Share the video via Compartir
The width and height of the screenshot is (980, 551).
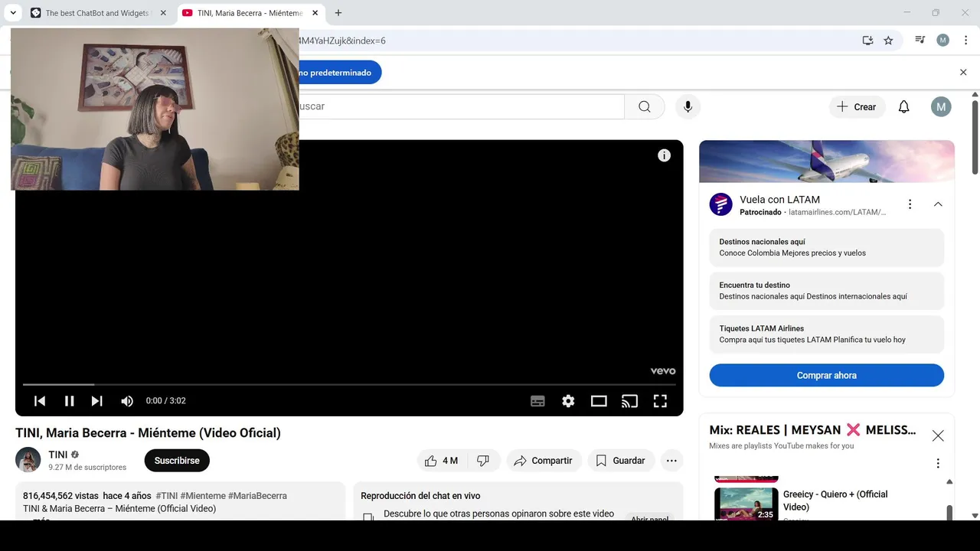(543, 461)
